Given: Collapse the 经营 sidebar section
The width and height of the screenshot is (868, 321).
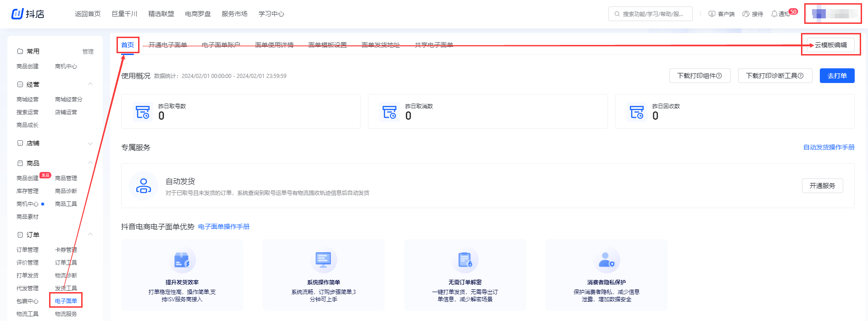Looking at the screenshot, I should [x=90, y=84].
